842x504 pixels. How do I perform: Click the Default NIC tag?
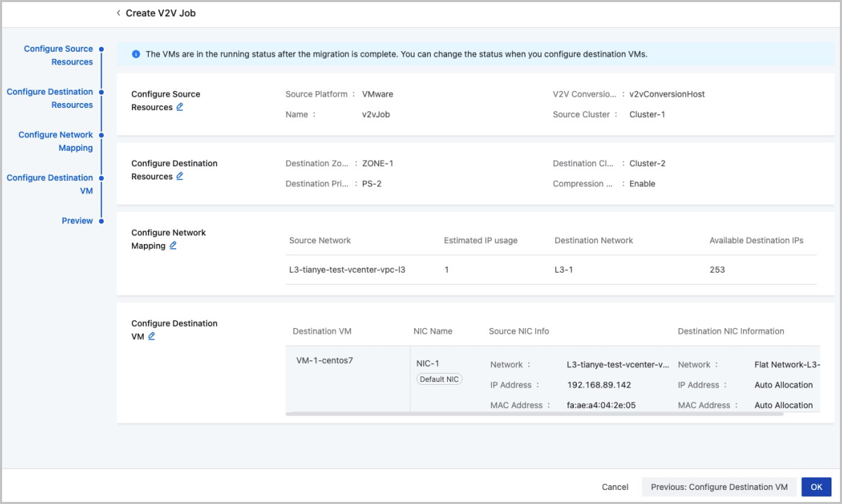tap(439, 379)
